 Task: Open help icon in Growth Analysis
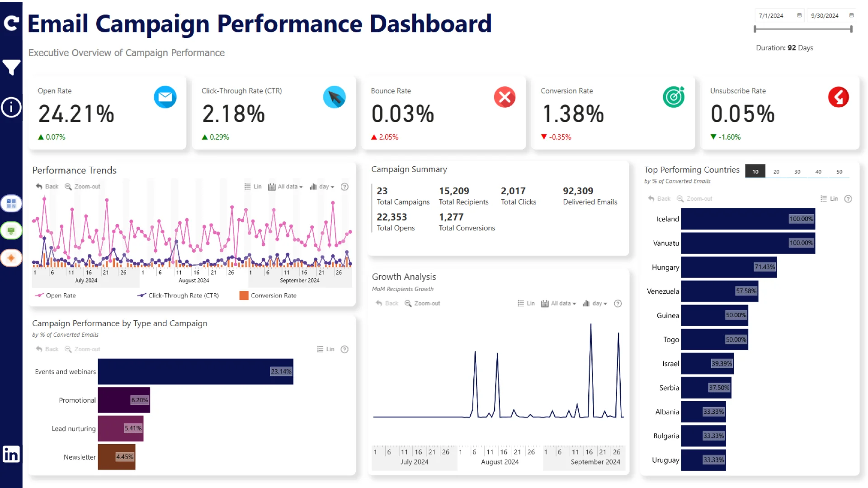click(618, 304)
